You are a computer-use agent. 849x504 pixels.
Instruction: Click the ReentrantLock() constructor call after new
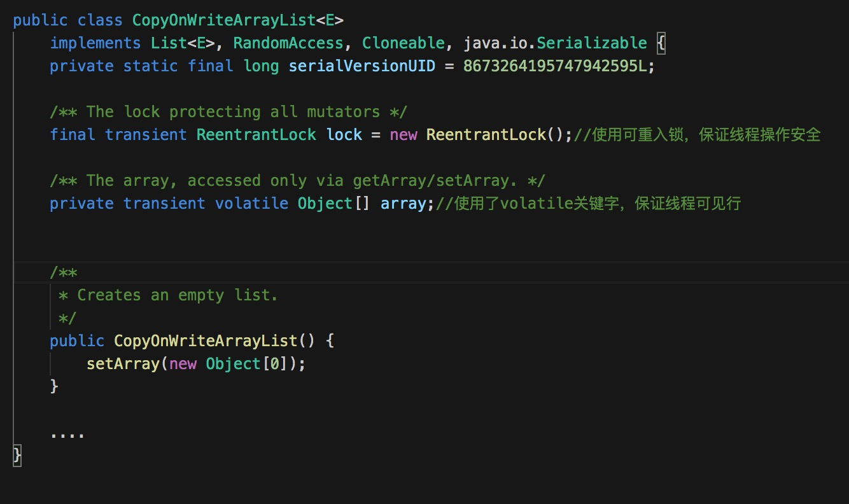[x=486, y=135]
